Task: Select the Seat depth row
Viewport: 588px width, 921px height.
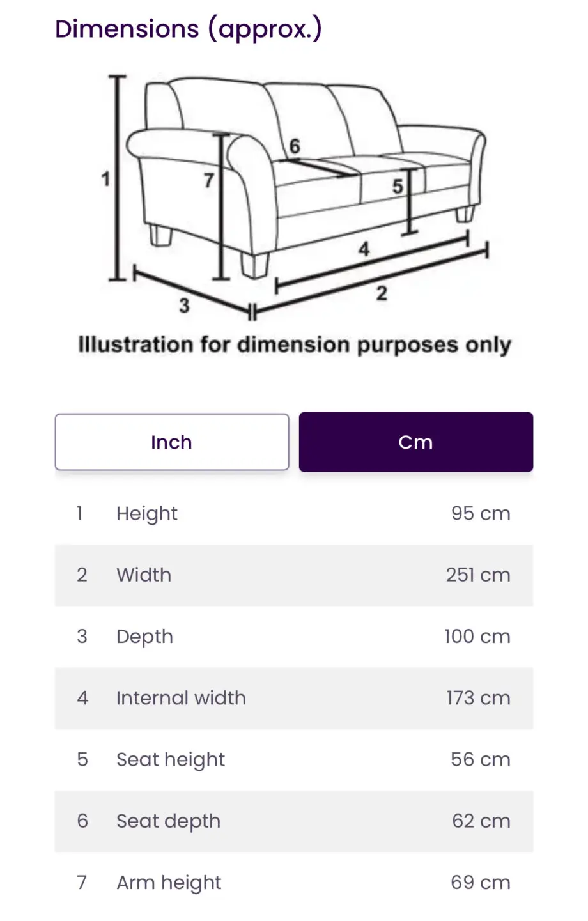Action: point(294,821)
